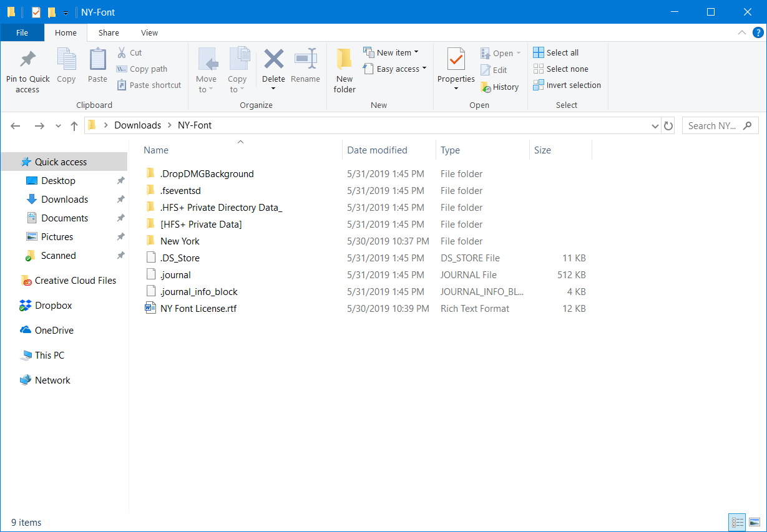Open the File tab
Image resolution: width=767 pixels, height=532 pixels.
click(x=22, y=32)
